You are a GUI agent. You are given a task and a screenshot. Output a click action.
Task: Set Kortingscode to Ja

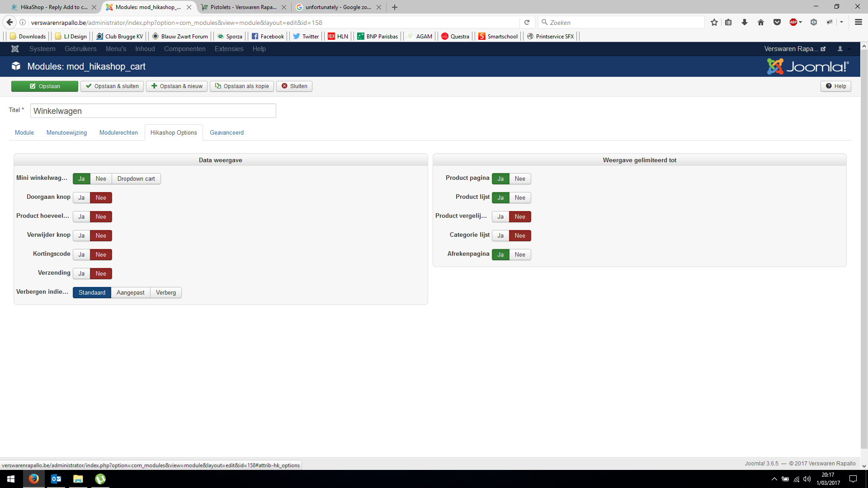point(81,254)
